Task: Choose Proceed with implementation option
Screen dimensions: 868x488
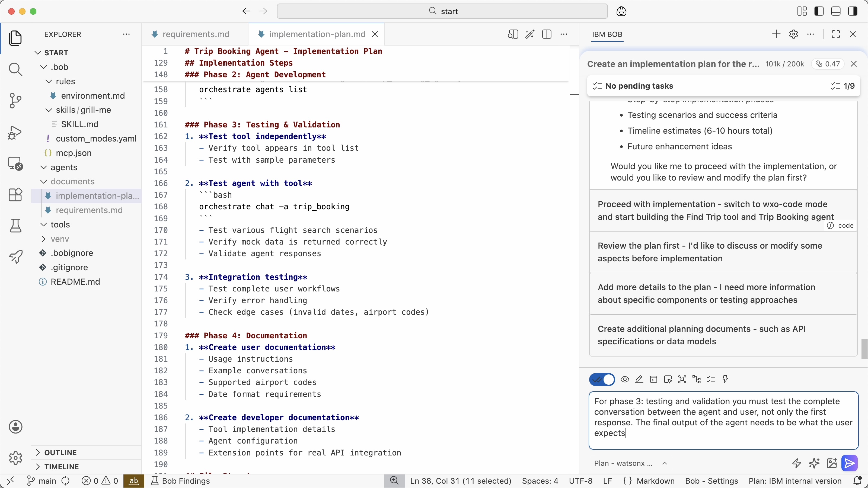Action: coord(723,210)
